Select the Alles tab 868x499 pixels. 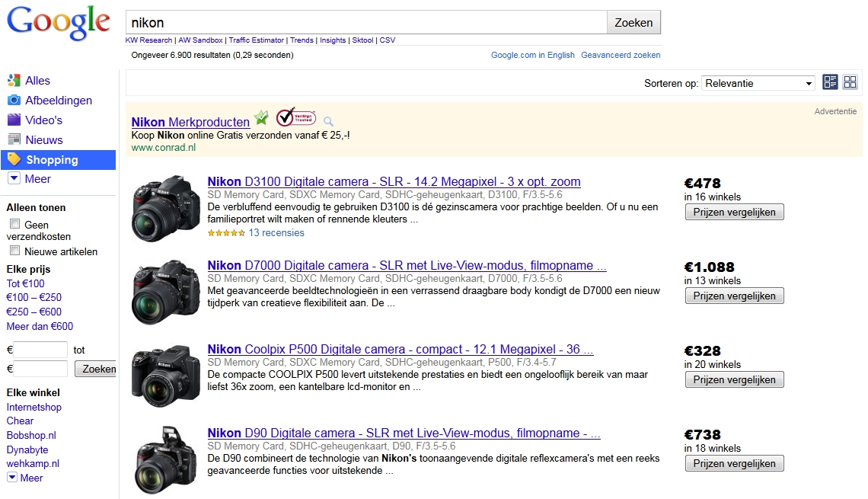(x=37, y=80)
